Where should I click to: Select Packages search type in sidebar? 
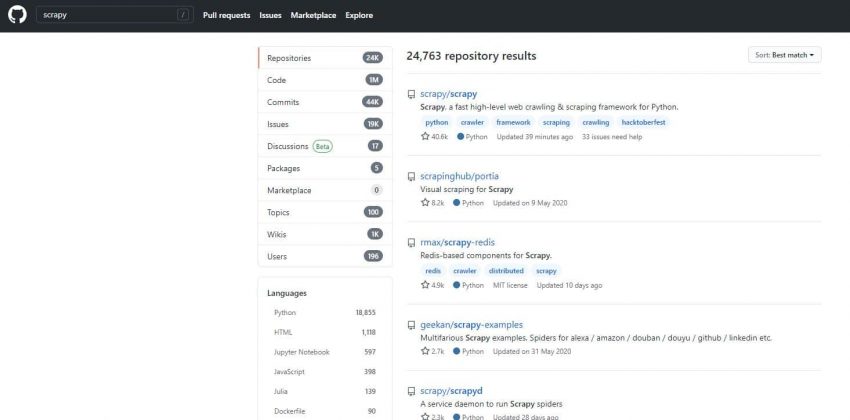coord(325,168)
